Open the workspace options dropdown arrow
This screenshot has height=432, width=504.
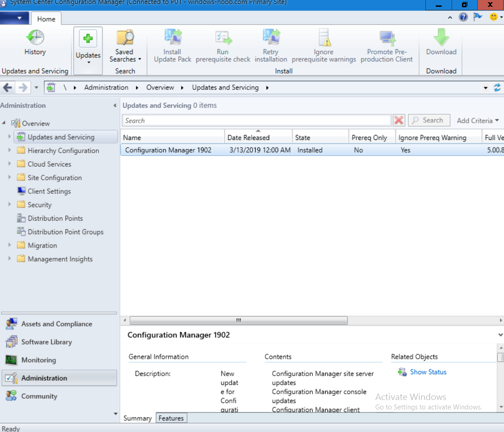click(116, 413)
